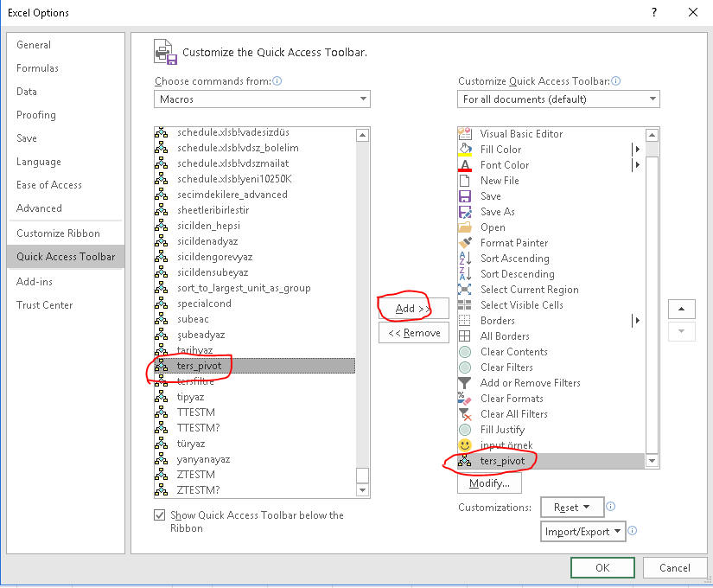Viewport: 713px width, 588px height.
Task: Click the macro icon next to TTESTM?
Action: coord(161,428)
